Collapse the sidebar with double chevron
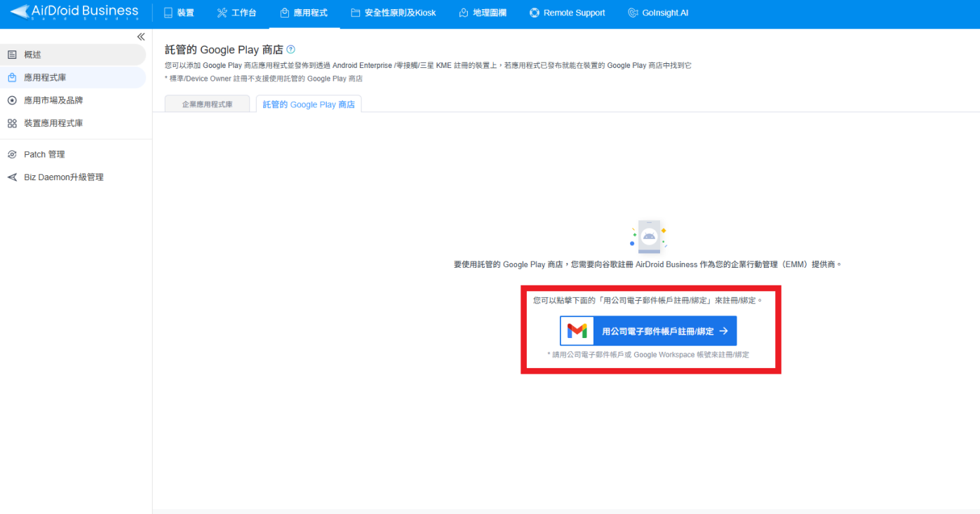 pos(141,36)
